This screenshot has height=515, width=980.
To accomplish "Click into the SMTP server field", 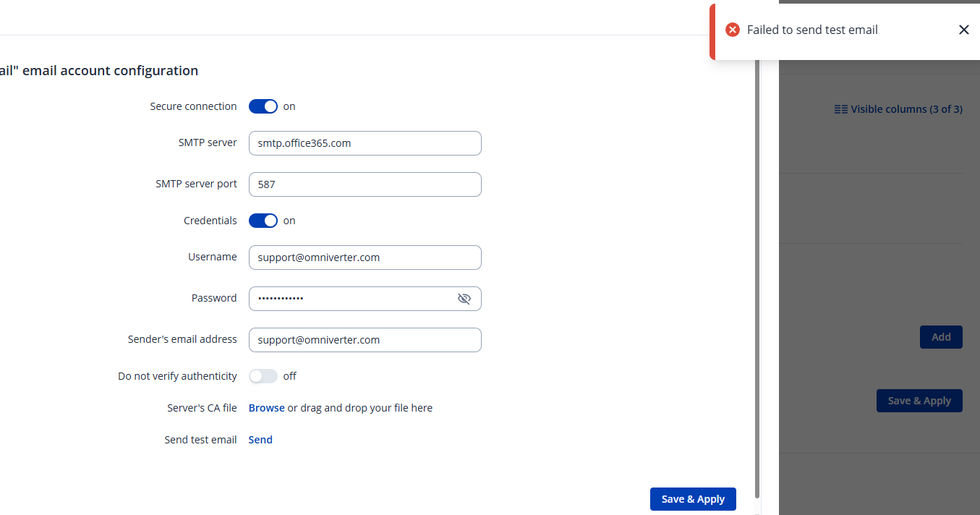I will [365, 143].
